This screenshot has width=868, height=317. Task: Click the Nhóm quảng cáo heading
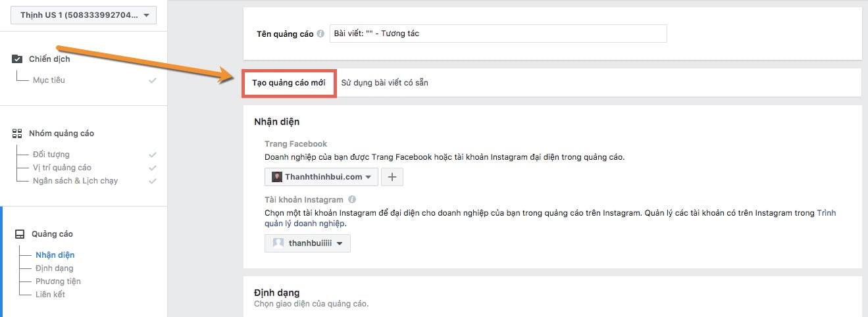click(61, 134)
